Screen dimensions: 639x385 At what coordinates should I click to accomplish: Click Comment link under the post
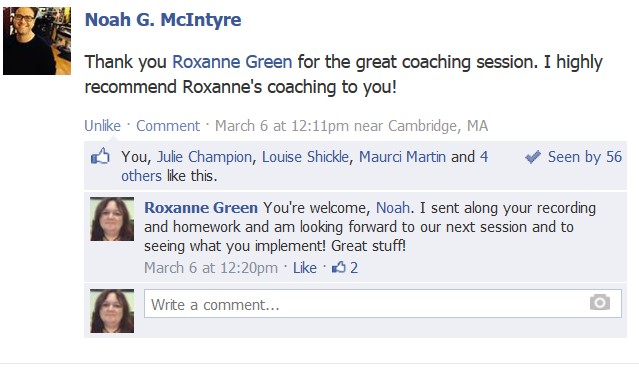(x=168, y=125)
